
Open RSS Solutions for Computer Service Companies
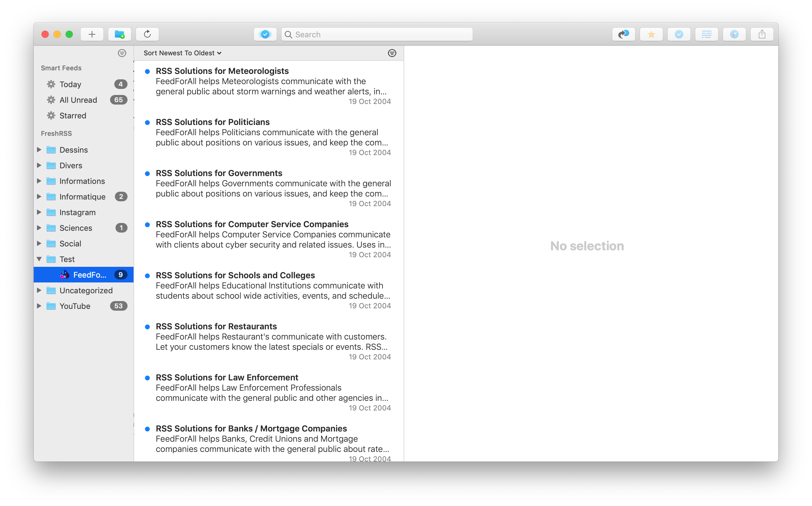coord(269,239)
